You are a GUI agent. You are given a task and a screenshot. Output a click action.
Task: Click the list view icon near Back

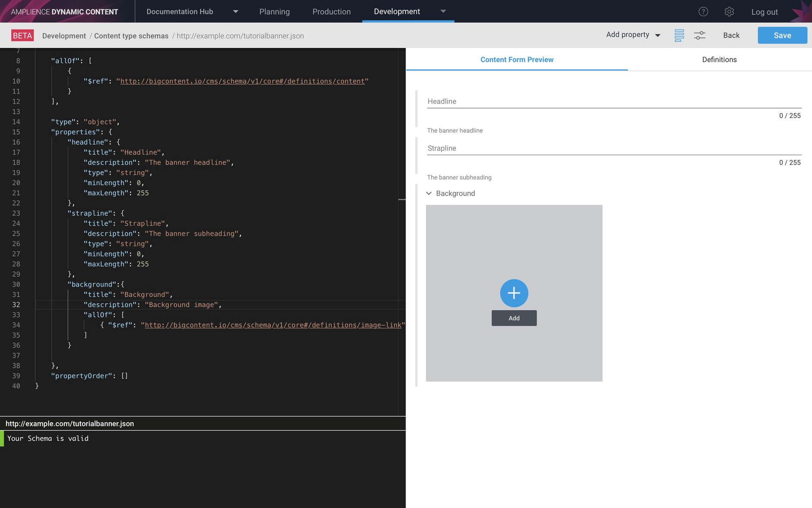click(x=679, y=35)
